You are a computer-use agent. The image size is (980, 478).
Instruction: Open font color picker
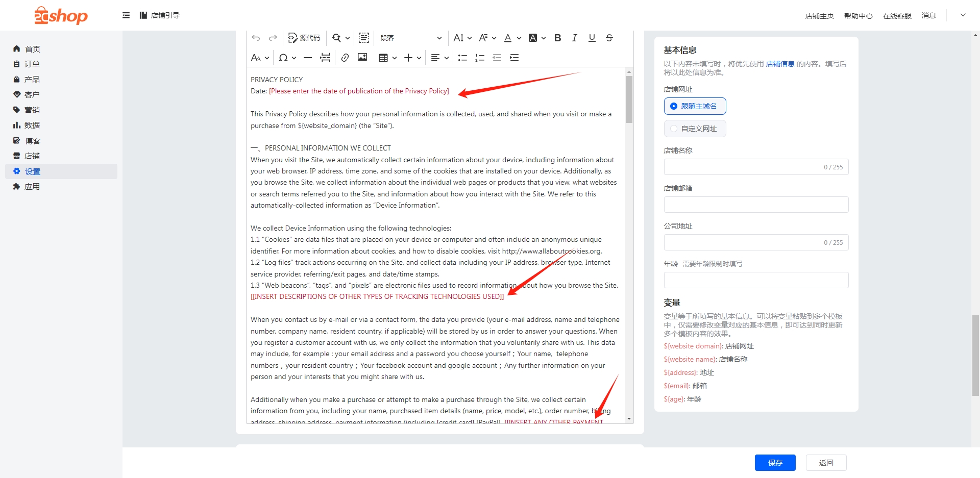coord(508,38)
